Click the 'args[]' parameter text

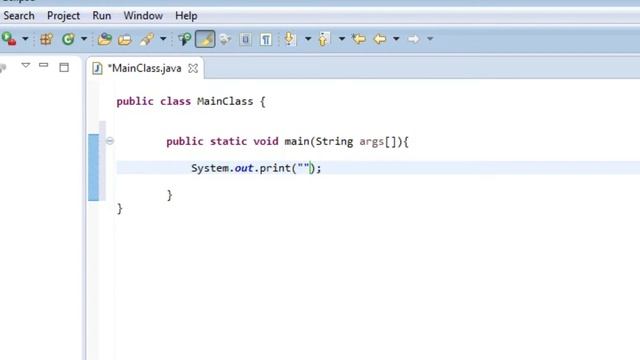[x=378, y=142]
